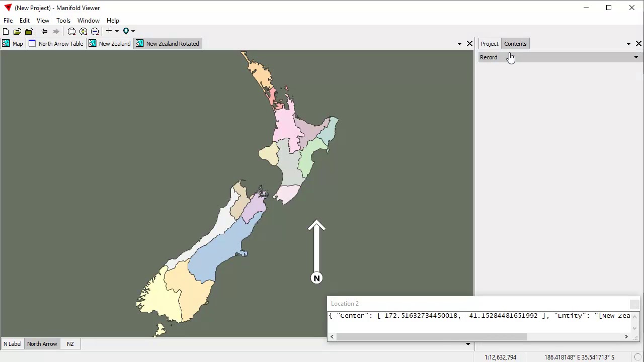Open the layer tabs dropdown arrow
The image size is (644, 362).
point(468,344)
